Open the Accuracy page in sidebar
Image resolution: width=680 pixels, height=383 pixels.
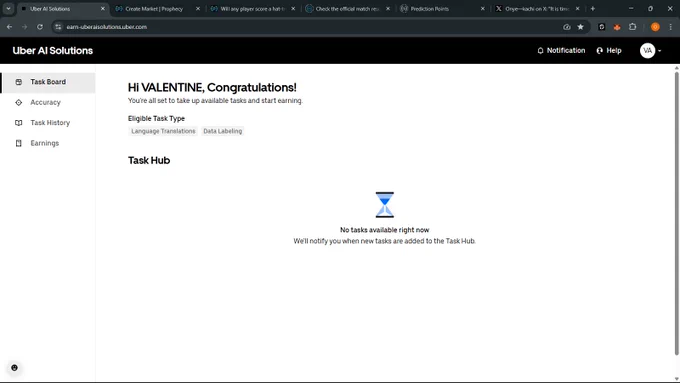coord(48,103)
